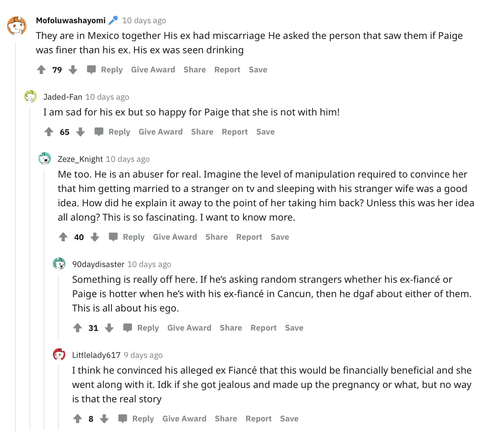
Task: Click the '10 days ago' timestamp on Jaded-Fan's comment
Action: pyautogui.click(x=107, y=97)
